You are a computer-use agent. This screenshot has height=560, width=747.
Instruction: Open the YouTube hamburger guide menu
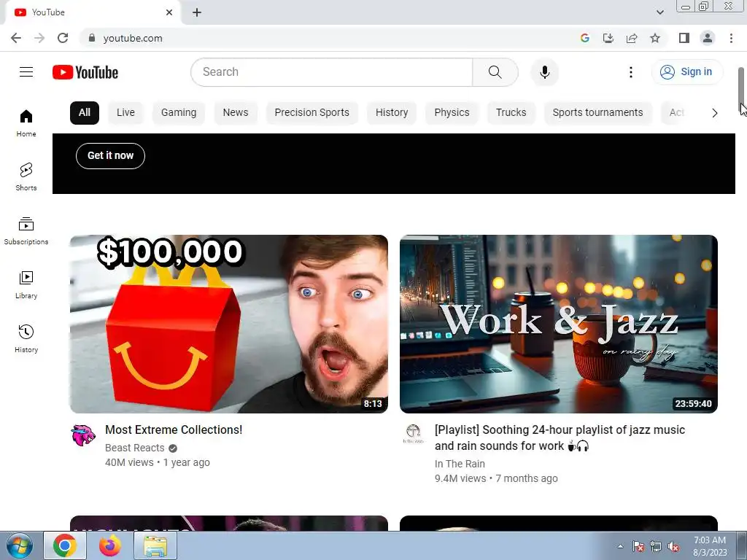click(x=26, y=72)
